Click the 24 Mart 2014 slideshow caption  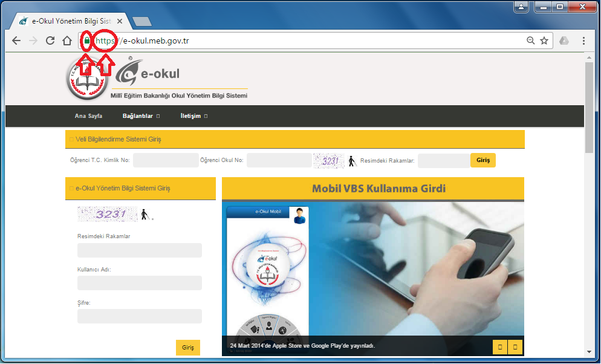pos(302,346)
